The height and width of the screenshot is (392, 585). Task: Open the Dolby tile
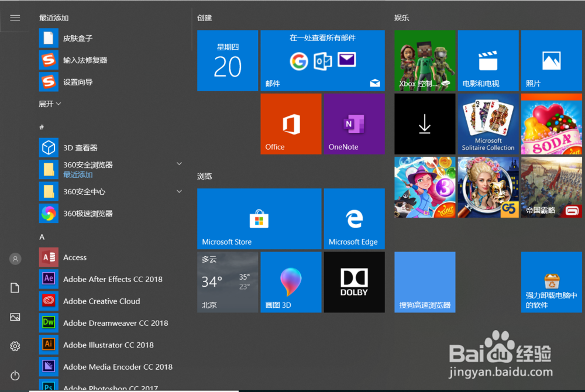(x=355, y=282)
